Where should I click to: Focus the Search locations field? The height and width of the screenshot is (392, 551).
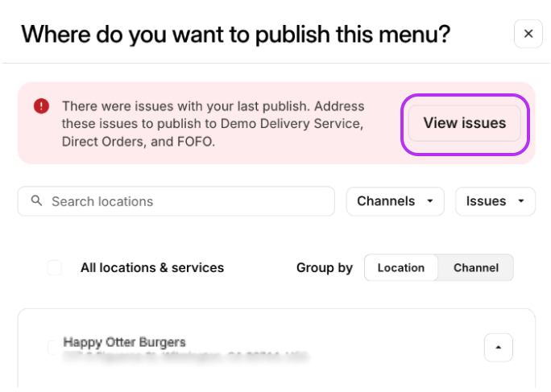pyautogui.click(x=185, y=201)
